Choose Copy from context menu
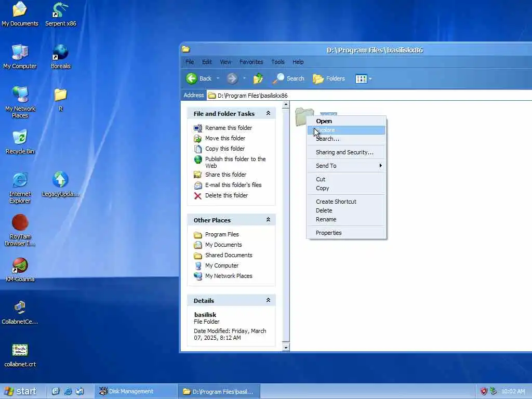The height and width of the screenshot is (399, 532). [x=346, y=188]
